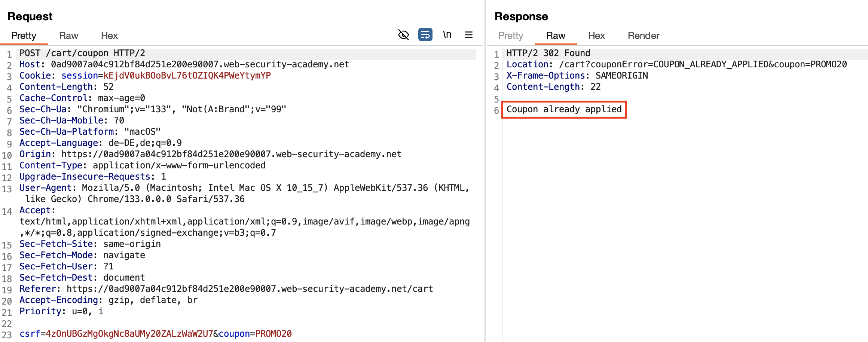
Task: Toggle the \n non-printable characters button
Action: pos(447,35)
